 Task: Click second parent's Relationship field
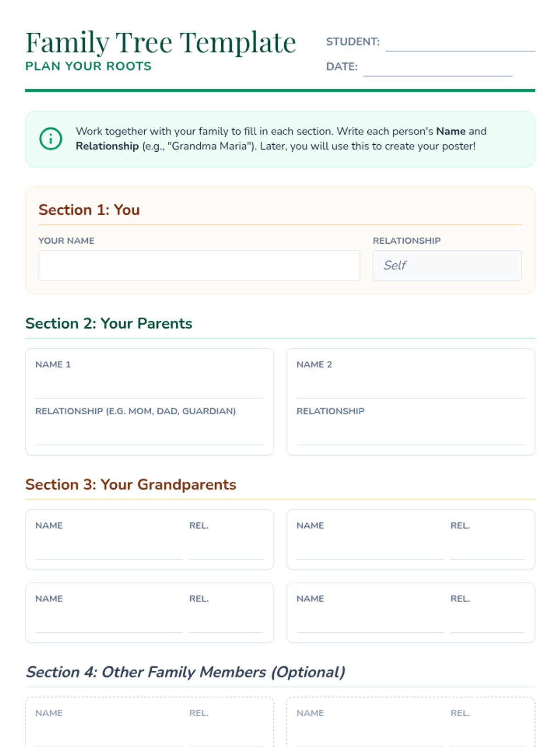(x=411, y=433)
